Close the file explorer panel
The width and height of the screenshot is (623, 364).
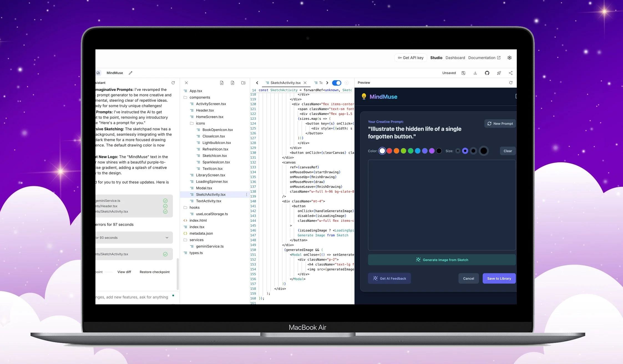[x=186, y=83]
